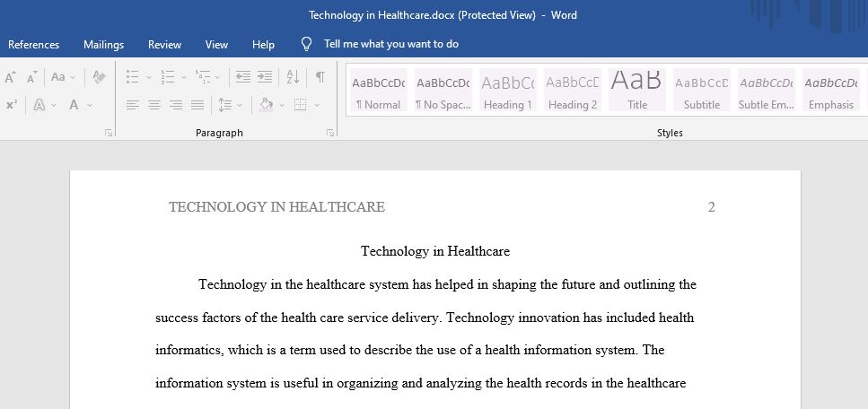Align text right
The width and height of the screenshot is (868, 409).
[176, 105]
